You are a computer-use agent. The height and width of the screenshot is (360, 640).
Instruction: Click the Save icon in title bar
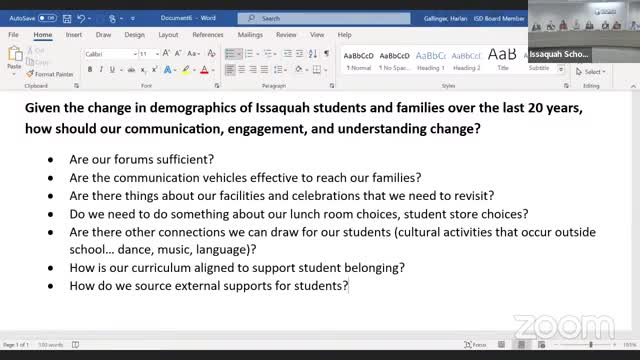[x=67, y=18]
